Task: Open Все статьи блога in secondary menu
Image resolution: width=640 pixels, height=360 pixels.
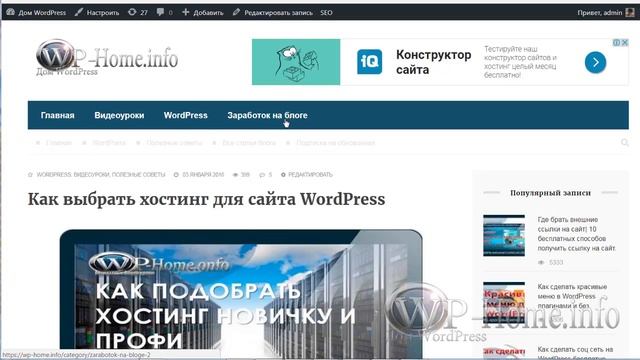Action: [x=249, y=143]
